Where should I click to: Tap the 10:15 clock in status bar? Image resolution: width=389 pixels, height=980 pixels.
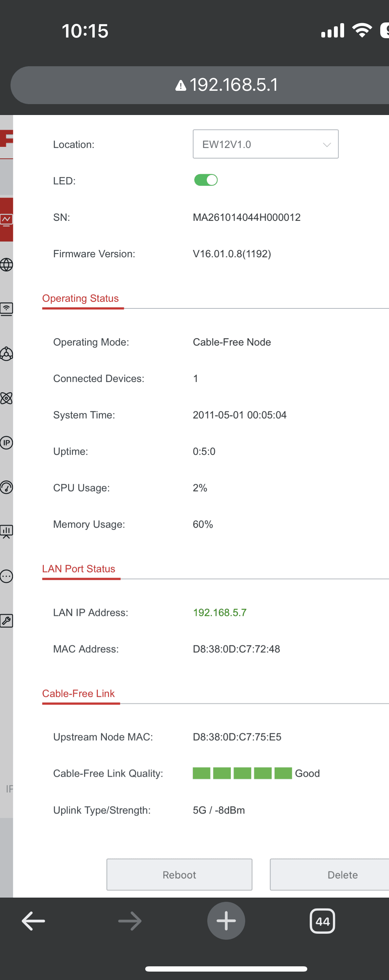pos(85,31)
